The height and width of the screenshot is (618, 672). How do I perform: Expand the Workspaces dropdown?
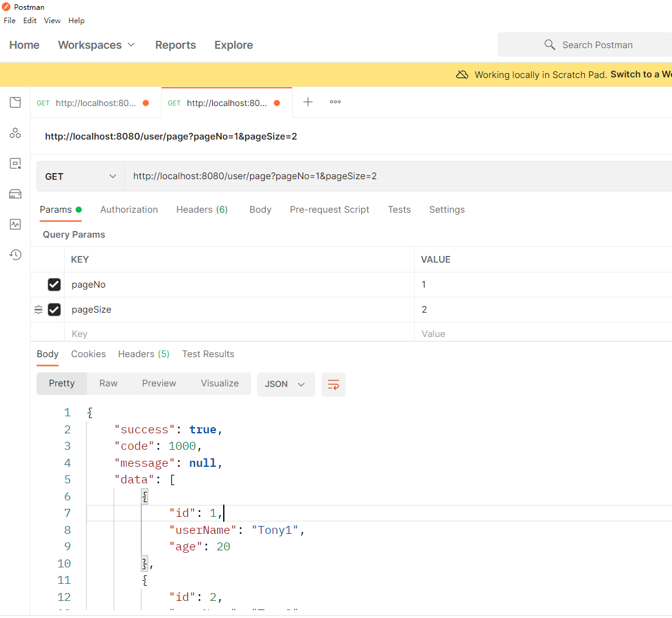click(96, 45)
